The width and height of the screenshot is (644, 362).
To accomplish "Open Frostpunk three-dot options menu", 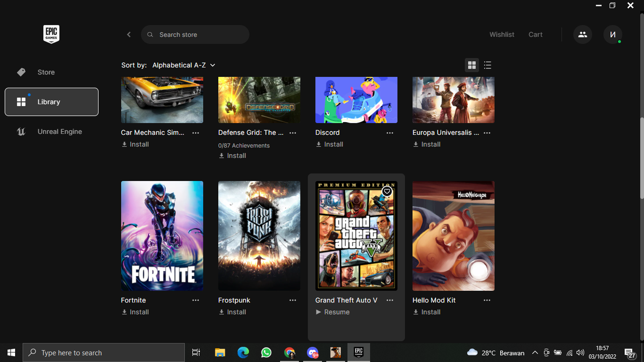I will [293, 300].
